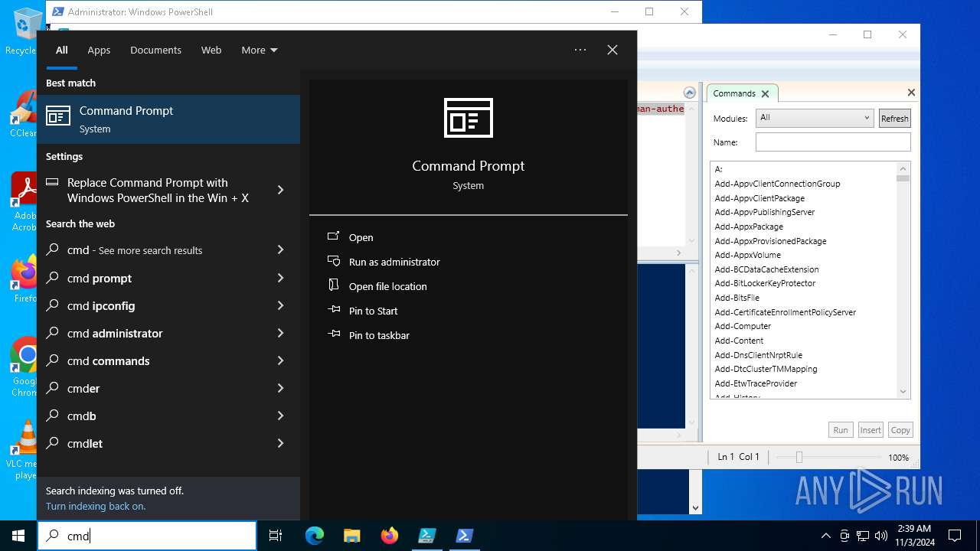
Task: Launch Firefox from taskbar
Action: coord(389,536)
